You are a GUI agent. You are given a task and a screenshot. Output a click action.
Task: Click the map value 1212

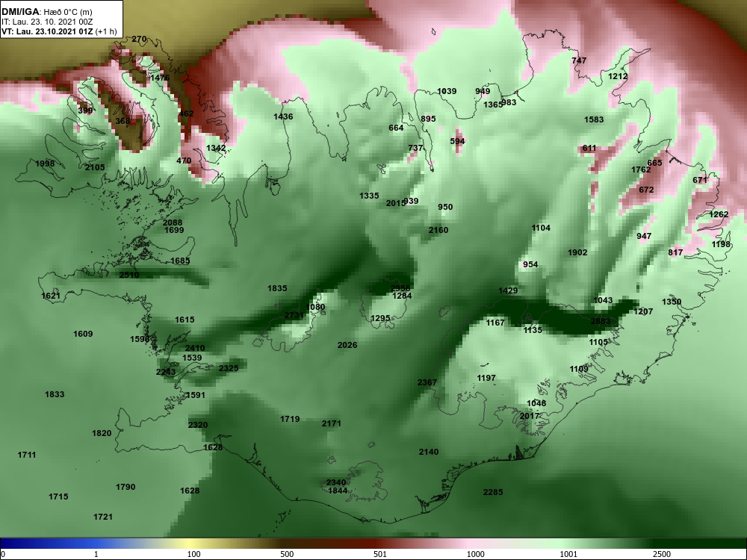coord(618,76)
